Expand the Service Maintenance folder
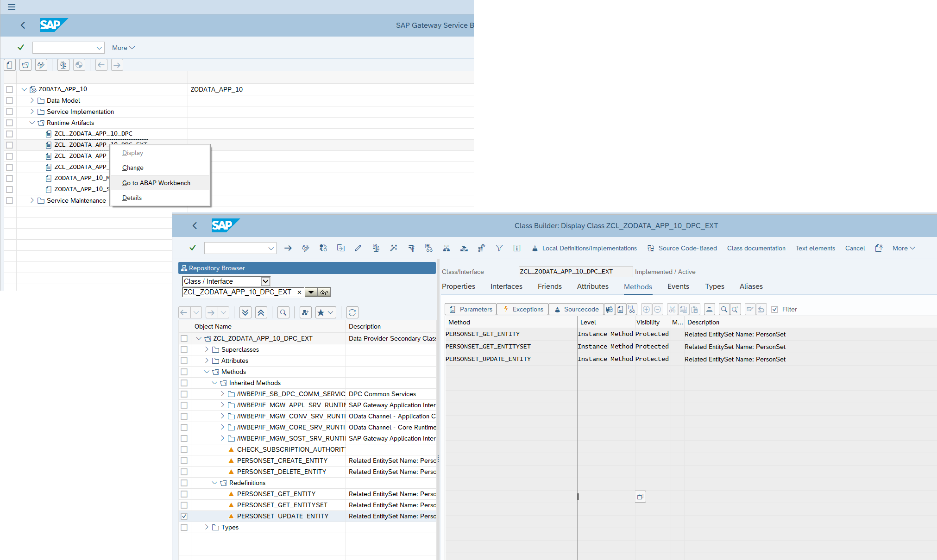The width and height of the screenshot is (937, 560). [x=32, y=200]
